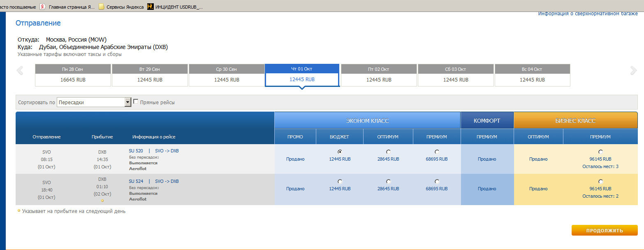Go to previous week with left arrow

20,70
